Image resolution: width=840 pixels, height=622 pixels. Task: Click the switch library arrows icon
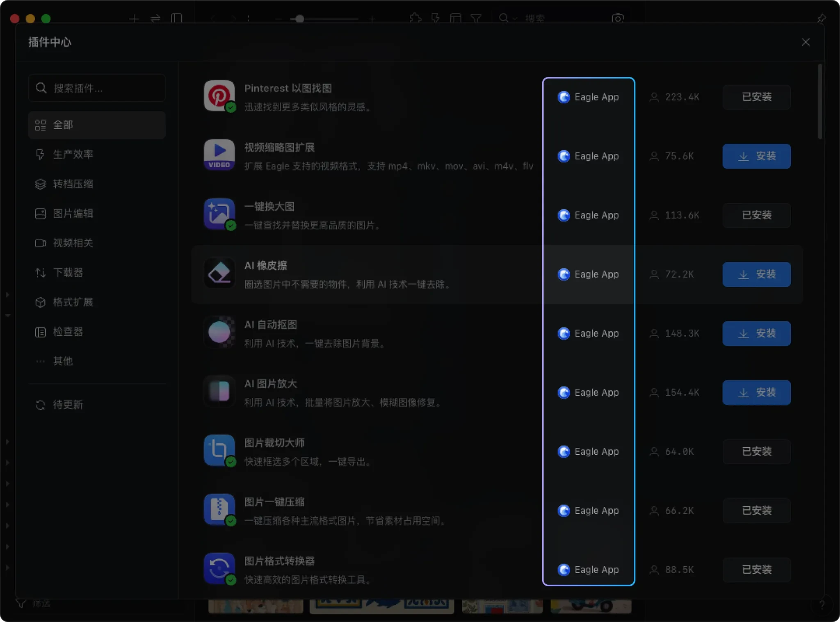pyautogui.click(x=155, y=18)
